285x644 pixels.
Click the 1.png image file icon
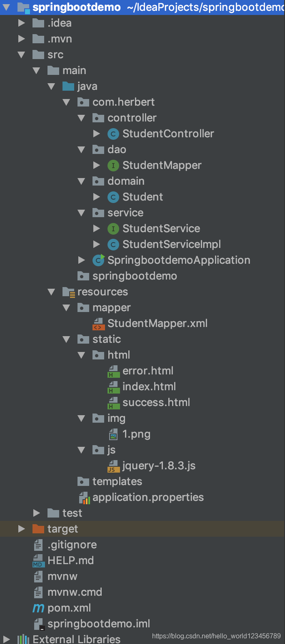(113, 434)
